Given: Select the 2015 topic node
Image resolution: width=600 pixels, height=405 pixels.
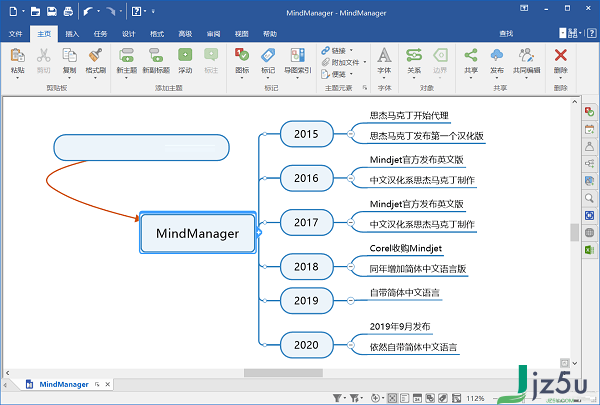Looking at the screenshot, I should click(x=307, y=134).
